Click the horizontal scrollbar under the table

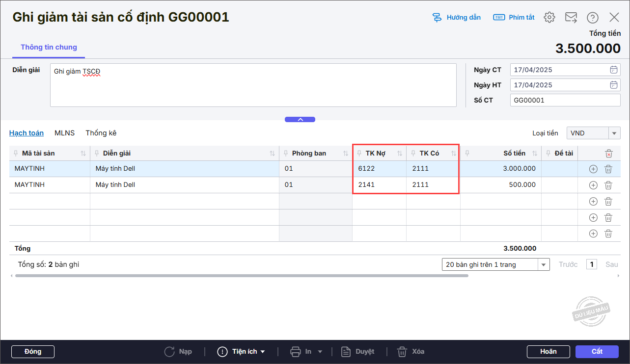242,276
